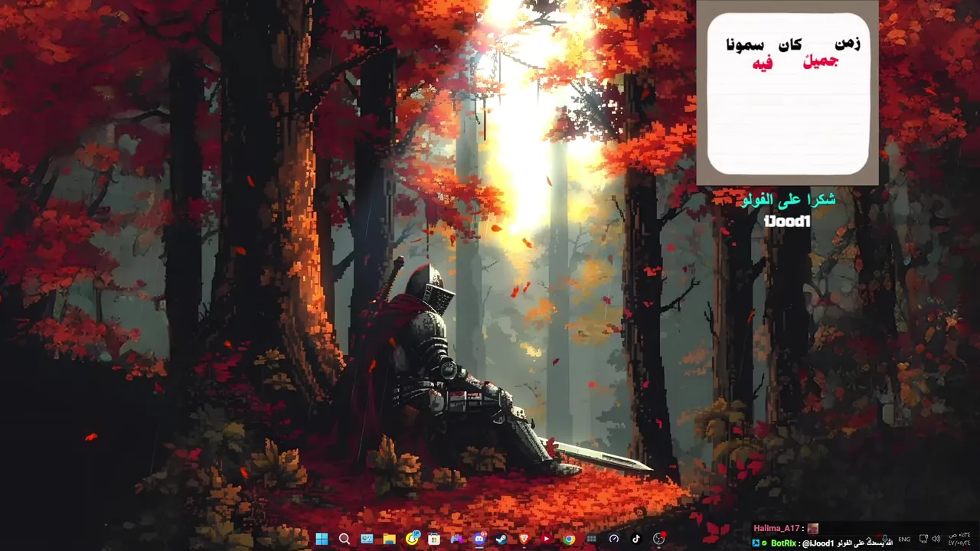Click BotRix blue moderator badge

(x=756, y=543)
